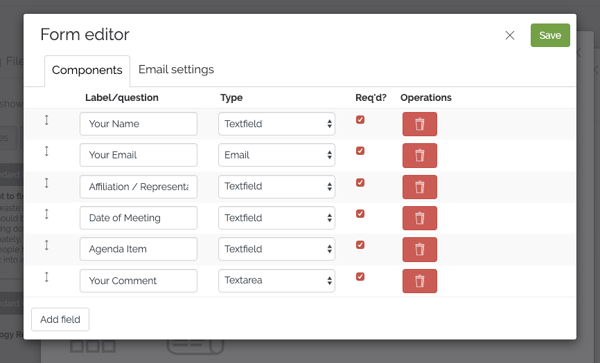Grab the reorder handle for Date of Meeting

pyautogui.click(x=47, y=214)
